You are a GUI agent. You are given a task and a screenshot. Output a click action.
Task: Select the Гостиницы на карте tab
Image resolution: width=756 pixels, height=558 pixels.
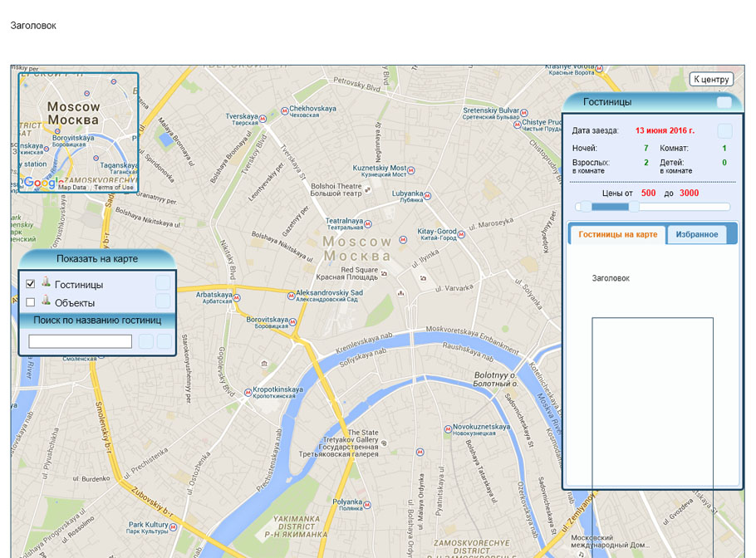tap(617, 234)
